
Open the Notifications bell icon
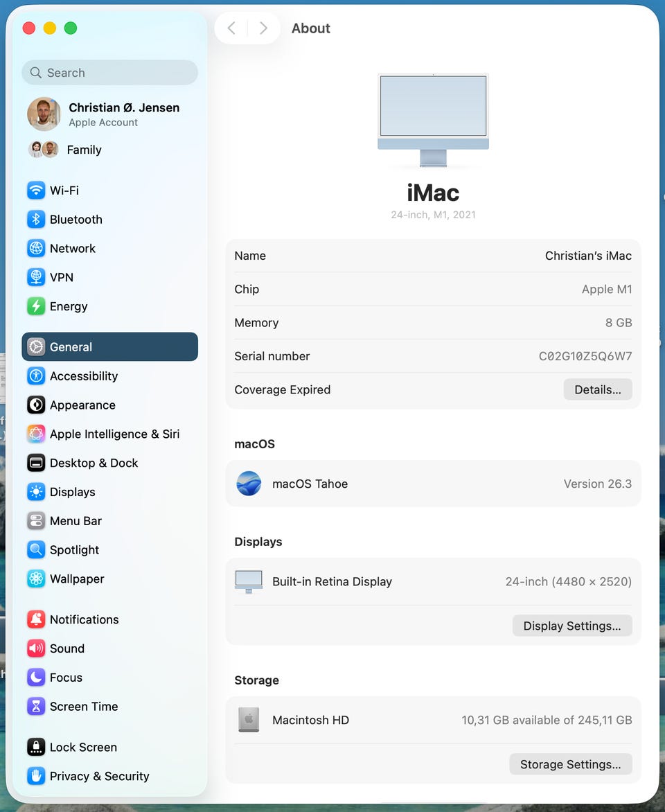click(36, 619)
